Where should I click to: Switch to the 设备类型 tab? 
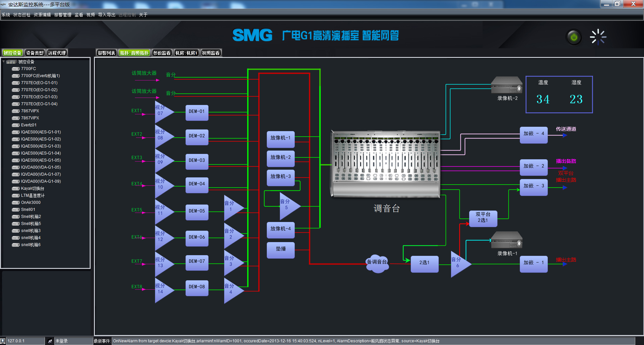[35, 53]
